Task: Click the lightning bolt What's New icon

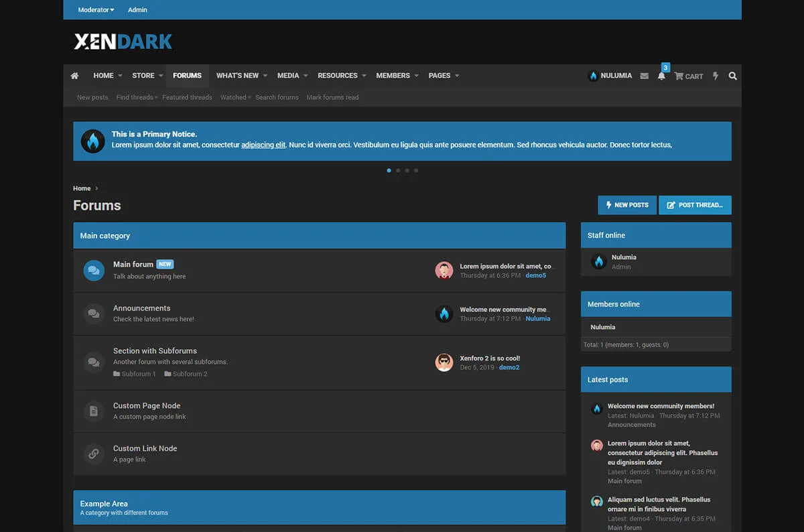Action: click(x=716, y=76)
